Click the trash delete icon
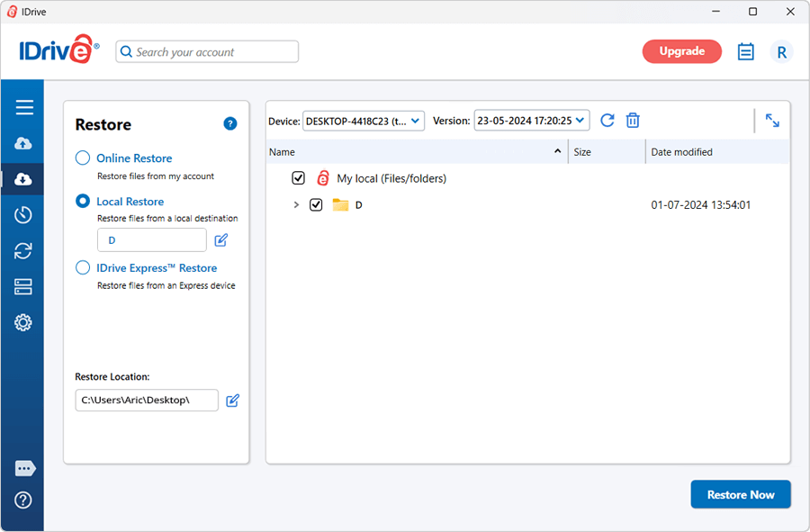 (633, 121)
